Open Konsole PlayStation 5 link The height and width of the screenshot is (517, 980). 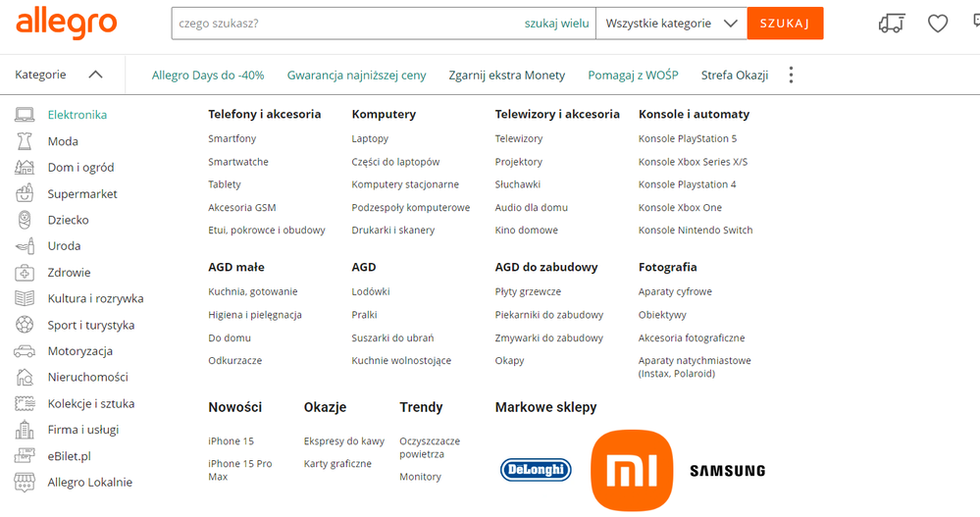click(x=688, y=138)
